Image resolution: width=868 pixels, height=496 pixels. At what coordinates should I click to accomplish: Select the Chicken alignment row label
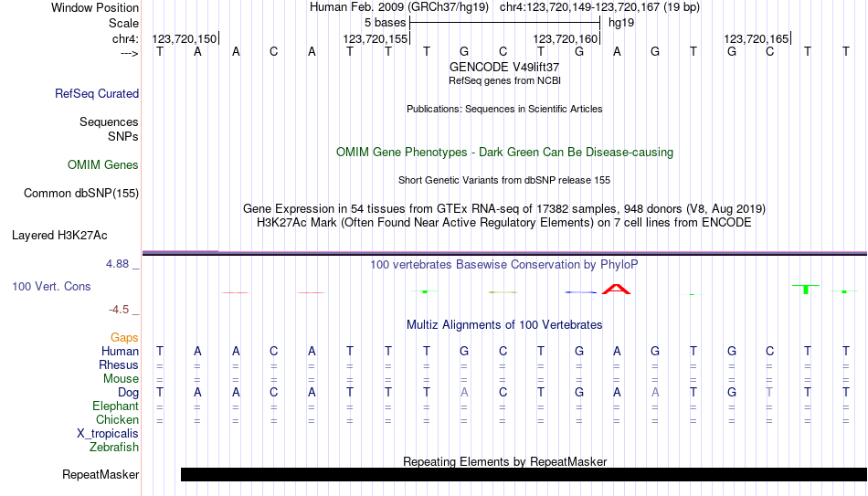click(x=117, y=420)
